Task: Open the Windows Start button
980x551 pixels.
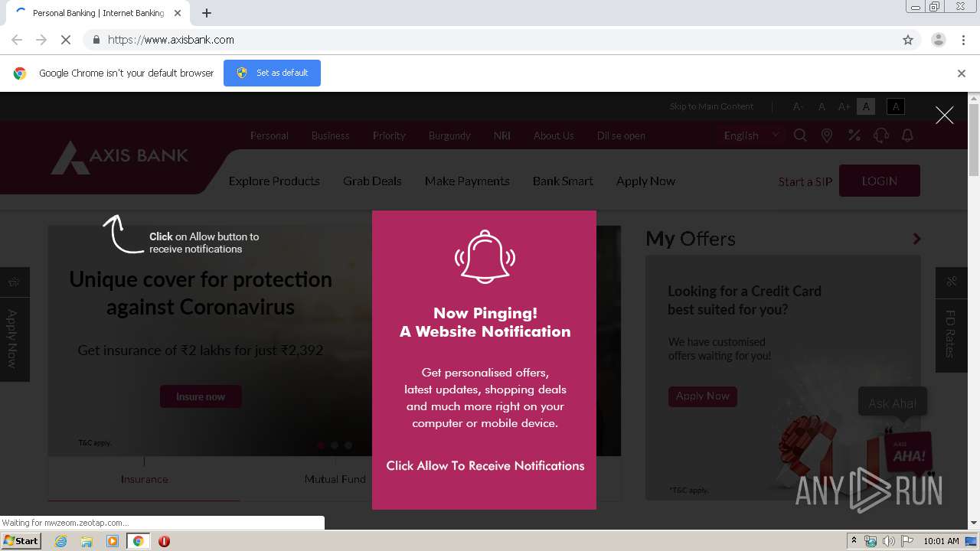Action: click(x=21, y=541)
